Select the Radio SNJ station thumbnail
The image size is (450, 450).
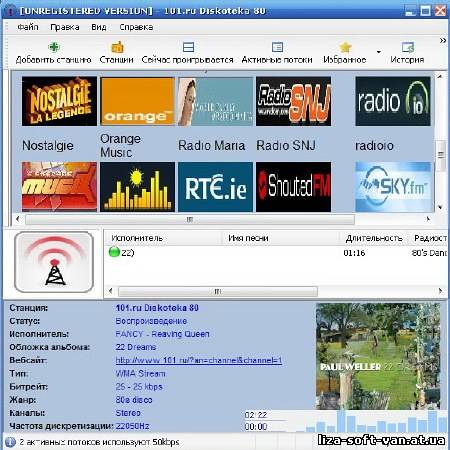click(293, 101)
